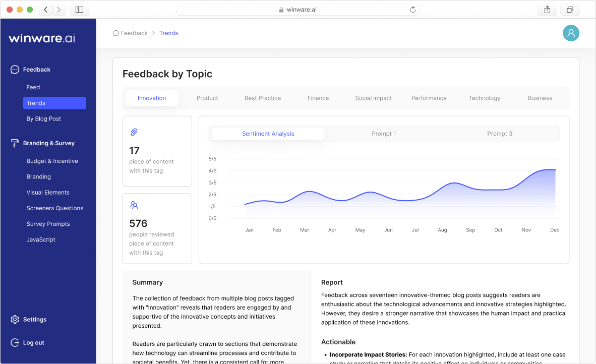Select the Prompt 3 analysis view
The width and height of the screenshot is (596, 364).
[500, 134]
